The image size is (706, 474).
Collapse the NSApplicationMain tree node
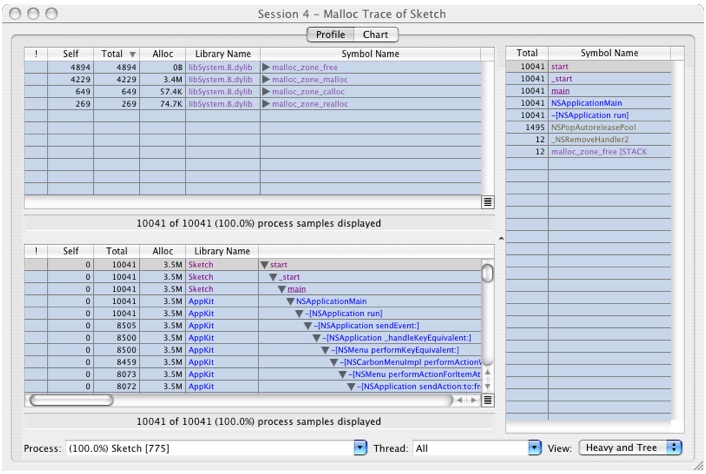coord(289,301)
